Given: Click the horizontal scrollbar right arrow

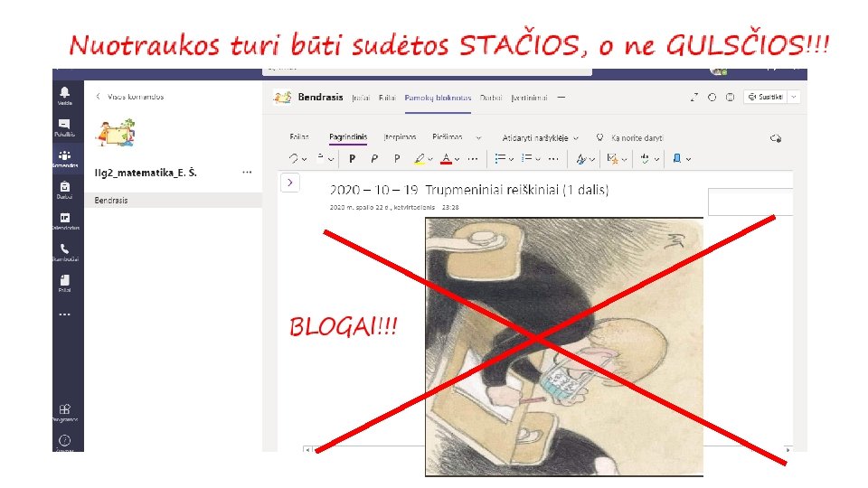Looking at the screenshot, I should tap(788, 450).
